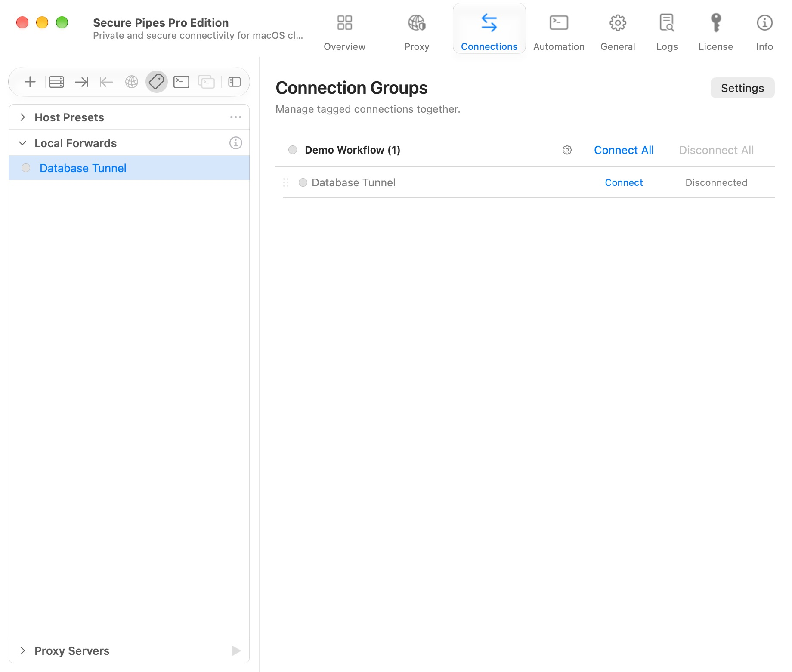Click the local forward right-arrow icon

click(x=81, y=82)
